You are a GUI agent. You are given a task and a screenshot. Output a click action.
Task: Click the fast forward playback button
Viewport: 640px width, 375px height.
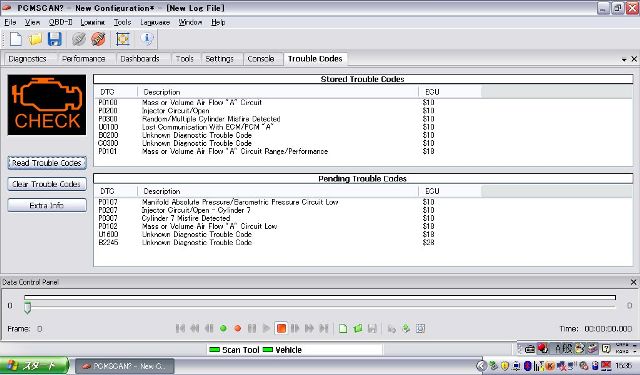click(309, 328)
